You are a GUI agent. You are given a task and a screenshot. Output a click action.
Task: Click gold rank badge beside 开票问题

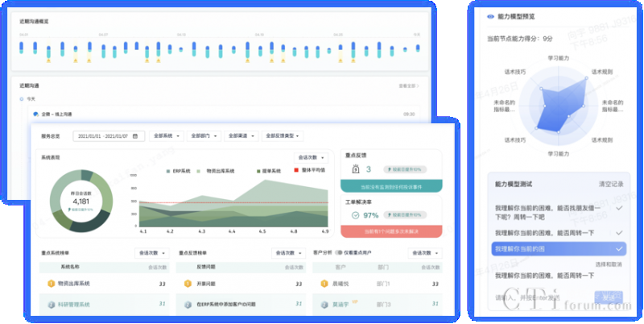(x=186, y=283)
